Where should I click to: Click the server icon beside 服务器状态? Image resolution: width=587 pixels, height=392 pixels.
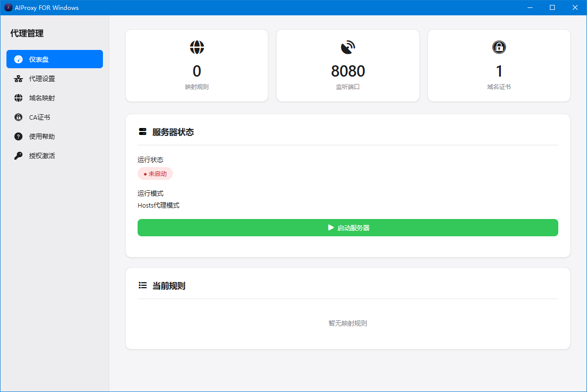(x=143, y=132)
